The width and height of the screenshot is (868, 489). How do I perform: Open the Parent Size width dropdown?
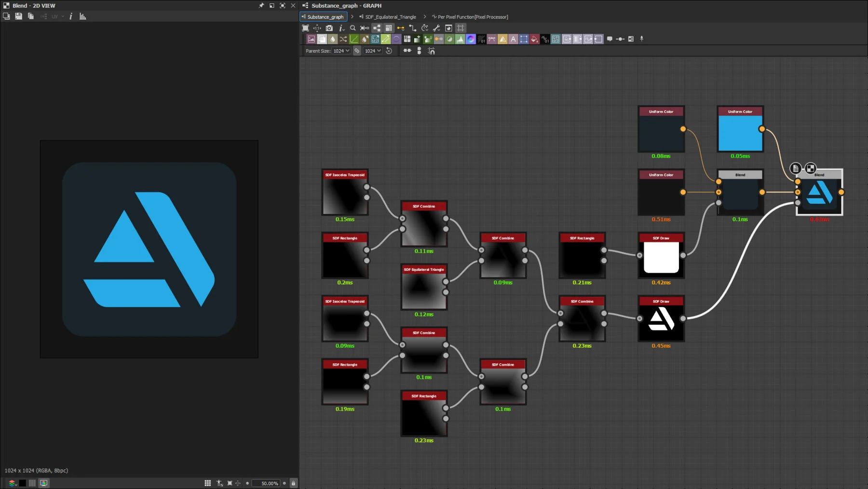click(341, 51)
